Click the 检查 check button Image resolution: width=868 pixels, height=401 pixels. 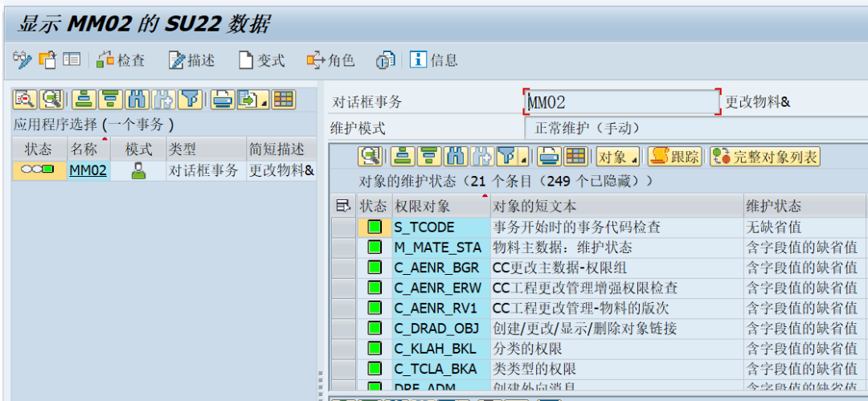click(x=121, y=59)
